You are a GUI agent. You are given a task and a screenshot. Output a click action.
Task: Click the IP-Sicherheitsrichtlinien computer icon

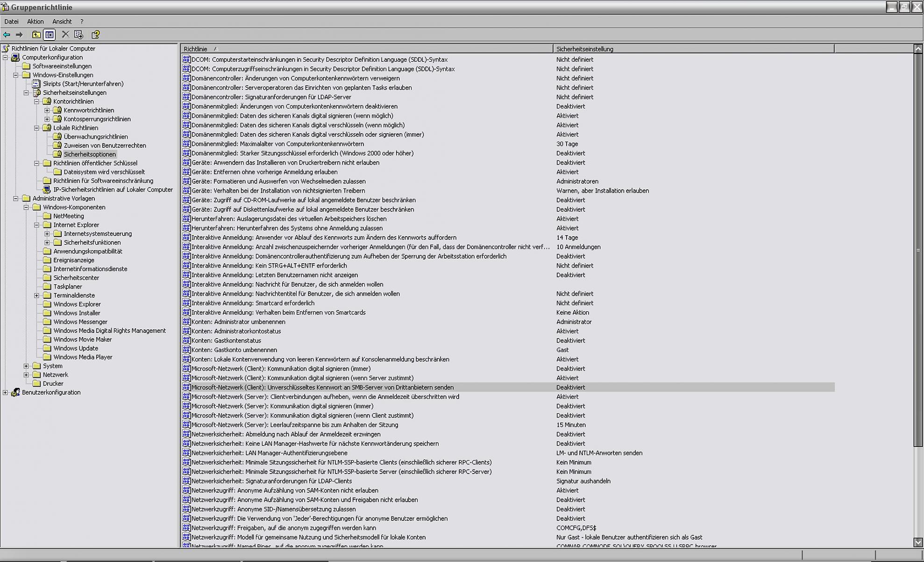click(47, 189)
